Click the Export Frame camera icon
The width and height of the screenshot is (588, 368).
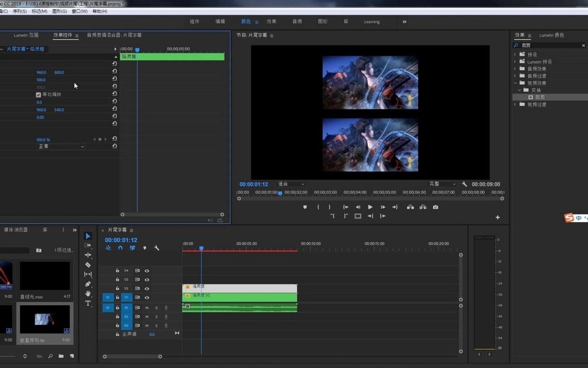pyautogui.click(x=435, y=207)
